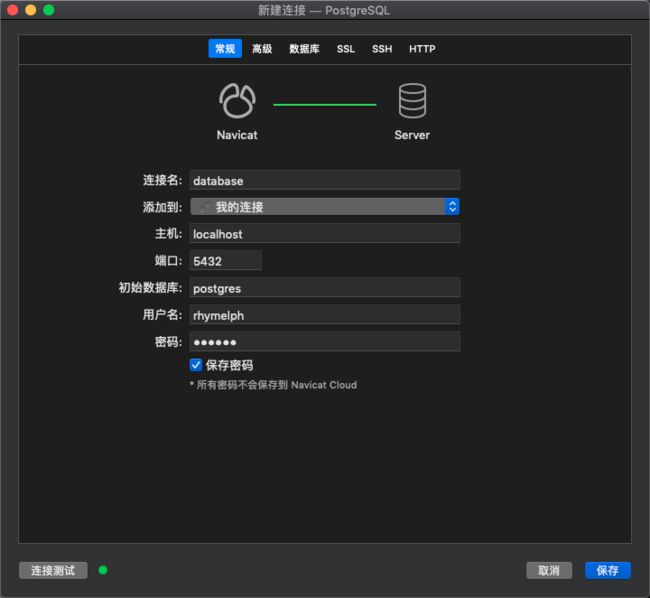Image resolution: width=650 pixels, height=598 pixels.
Task: Switch to the SSH tab
Action: [382, 49]
